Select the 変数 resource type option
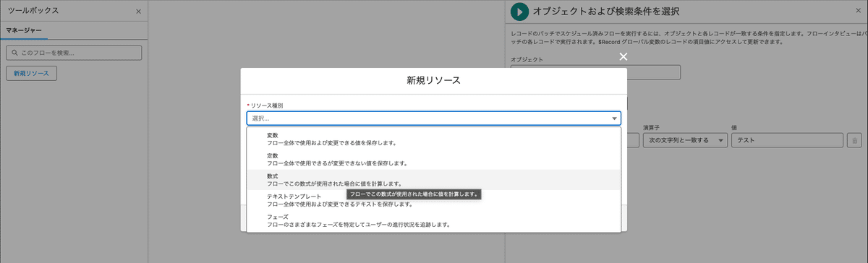The width and height of the screenshot is (868, 263). pos(434,139)
